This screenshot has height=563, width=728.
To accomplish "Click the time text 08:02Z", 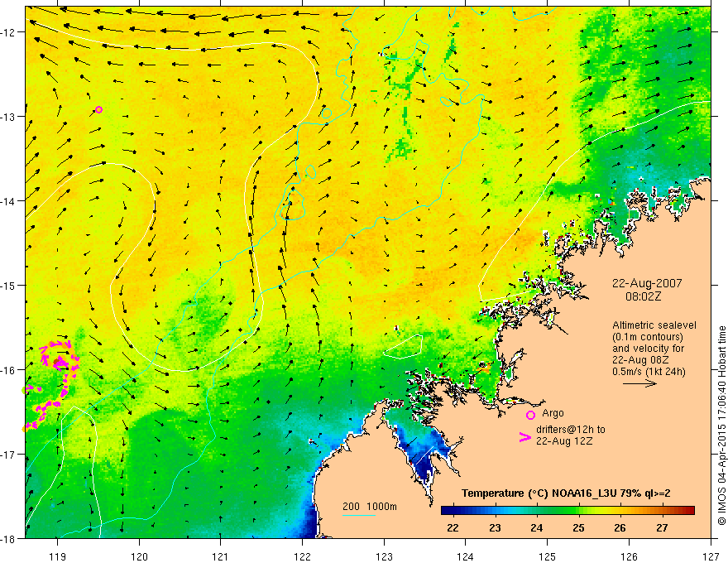I will click(643, 296).
